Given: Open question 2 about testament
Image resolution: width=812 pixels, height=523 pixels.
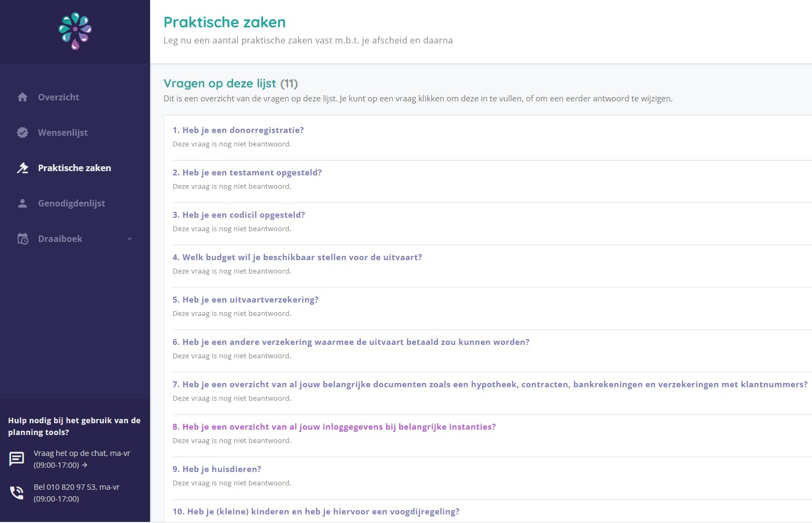Looking at the screenshot, I should 247,173.
